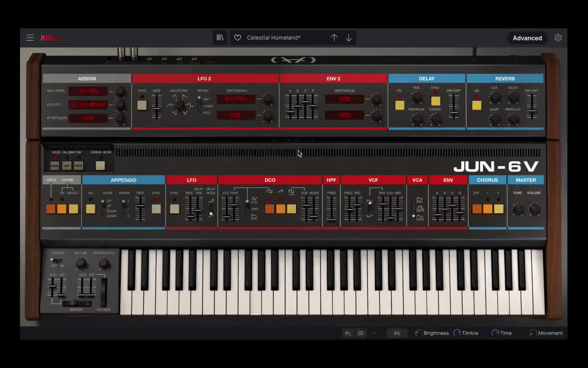
Task: Click the pitch bender lever
Action: pos(77,303)
